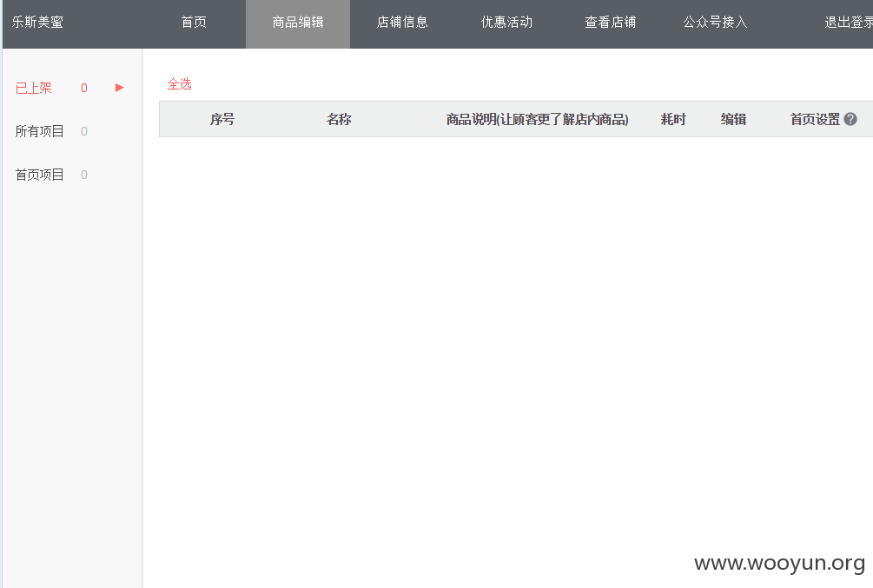Switch to the 查看店铺 tab
873x588 pixels.
(x=610, y=23)
